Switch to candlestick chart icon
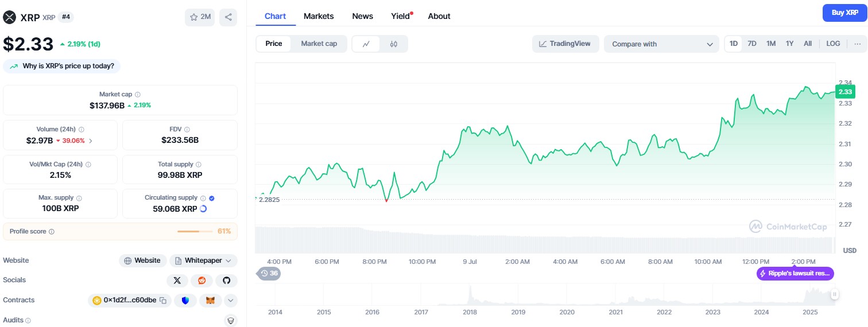The height and width of the screenshot is (327, 868). coord(393,44)
